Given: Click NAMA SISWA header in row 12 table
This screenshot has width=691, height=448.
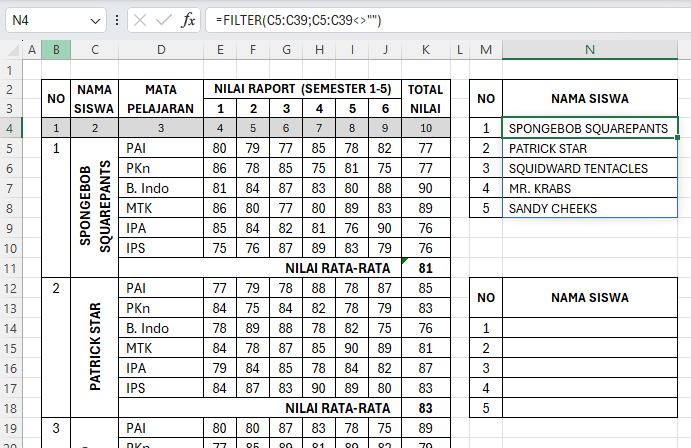Looking at the screenshot, I should click(590, 298).
